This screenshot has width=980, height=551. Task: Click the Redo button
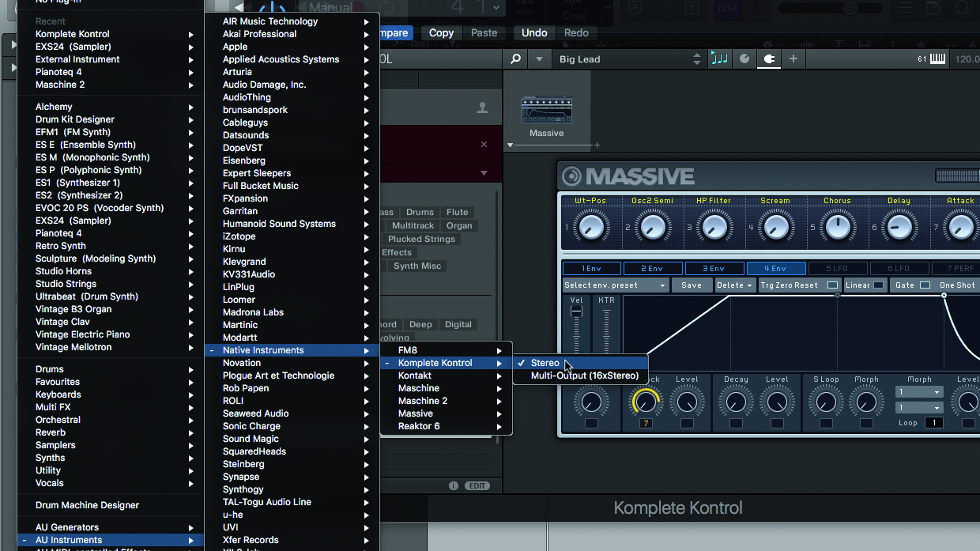(576, 33)
